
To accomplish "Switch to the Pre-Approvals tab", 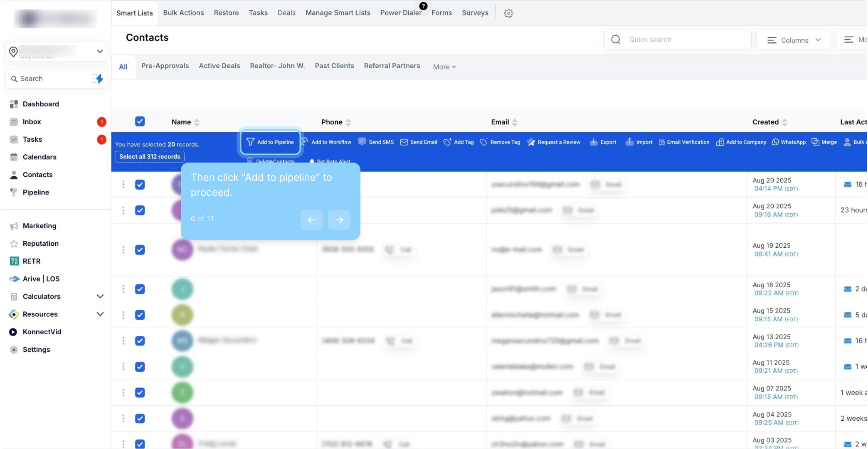I will [x=165, y=66].
